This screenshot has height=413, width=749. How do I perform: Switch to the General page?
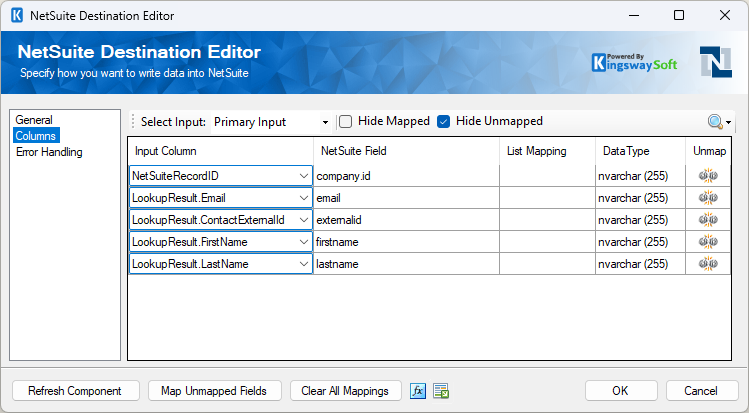pos(34,120)
